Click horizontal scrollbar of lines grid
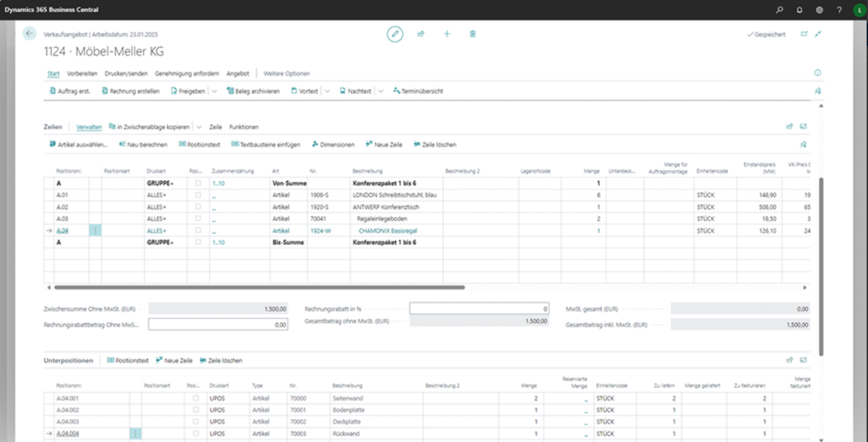The width and height of the screenshot is (868, 442). click(x=259, y=287)
